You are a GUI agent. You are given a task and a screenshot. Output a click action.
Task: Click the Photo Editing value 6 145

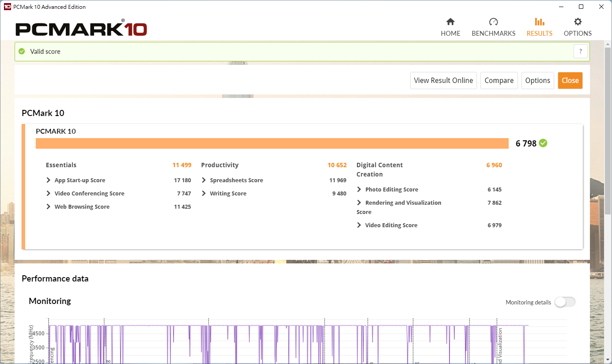pos(495,189)
